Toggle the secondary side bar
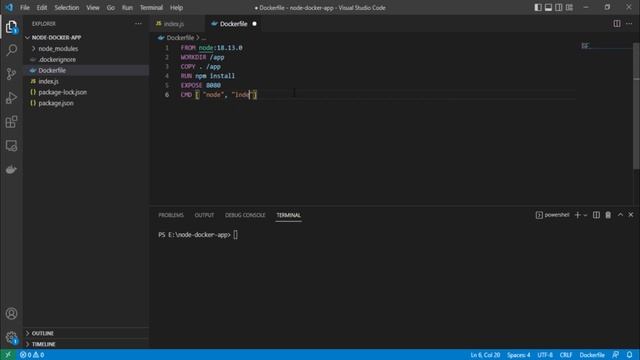640x360 pixels. (x=559, y=7)
